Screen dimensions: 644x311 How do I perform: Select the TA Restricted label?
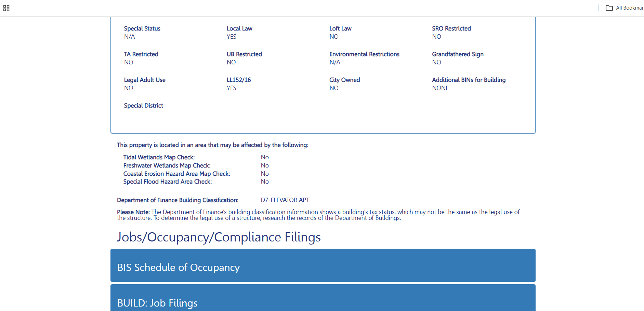(x=141, y=54)
